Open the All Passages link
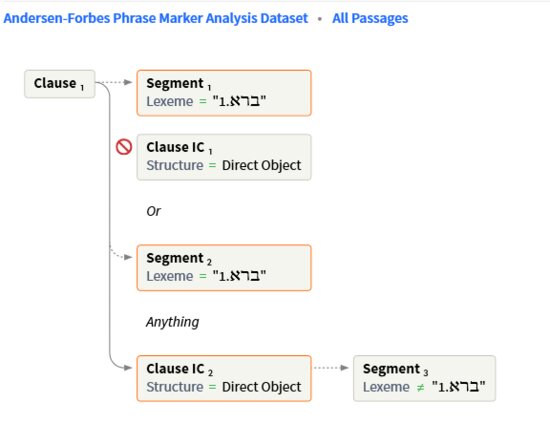 point(370,18)
